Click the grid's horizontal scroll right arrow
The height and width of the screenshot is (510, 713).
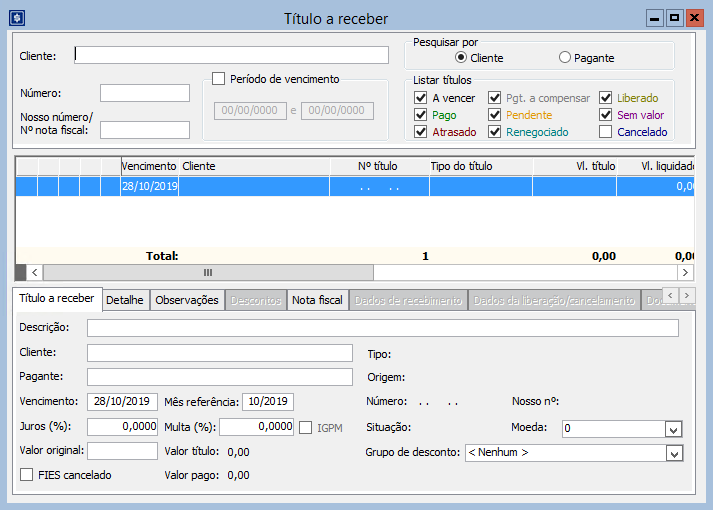685,272
